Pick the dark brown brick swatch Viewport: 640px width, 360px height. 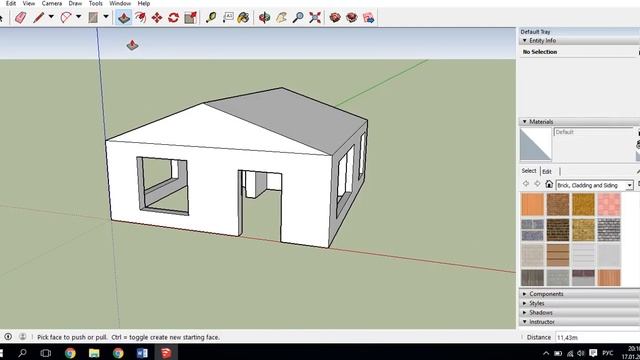tap(558, 230)
